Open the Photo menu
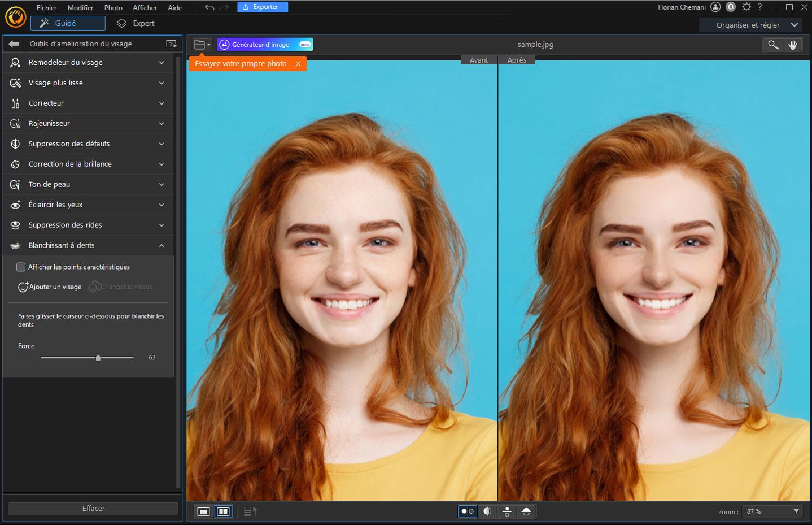The height and width of the screenshot is (525, 812). (113, 8)
